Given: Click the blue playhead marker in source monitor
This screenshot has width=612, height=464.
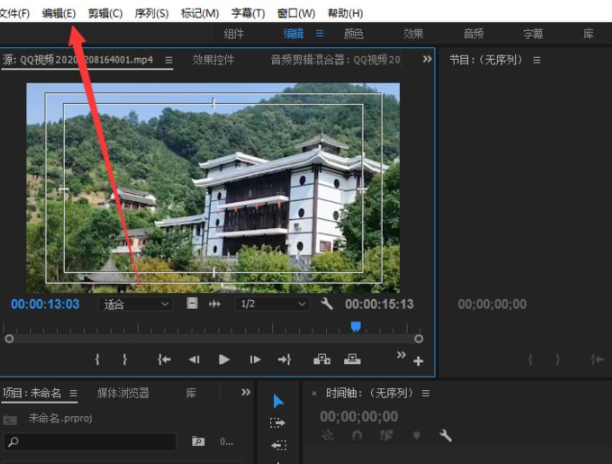Looking at the screenshot, I should pos(356,327).
